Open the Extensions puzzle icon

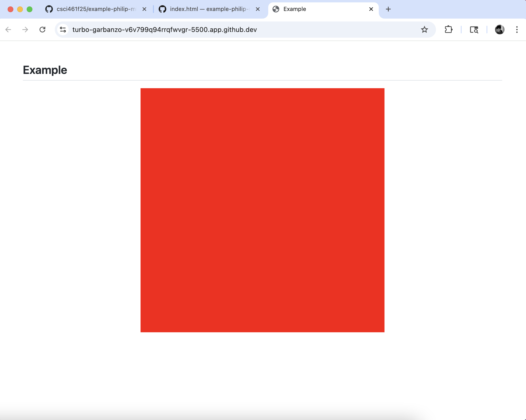(448, 30)
